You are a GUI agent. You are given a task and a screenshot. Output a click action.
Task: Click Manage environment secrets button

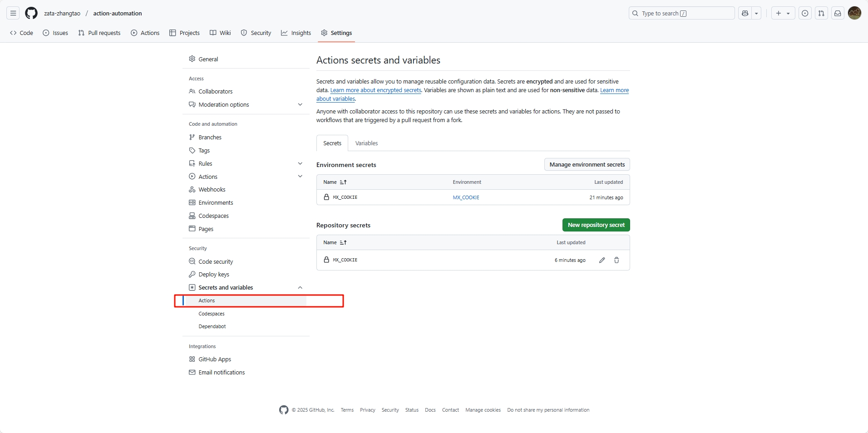pyautogui.click(x=587, y=164)
